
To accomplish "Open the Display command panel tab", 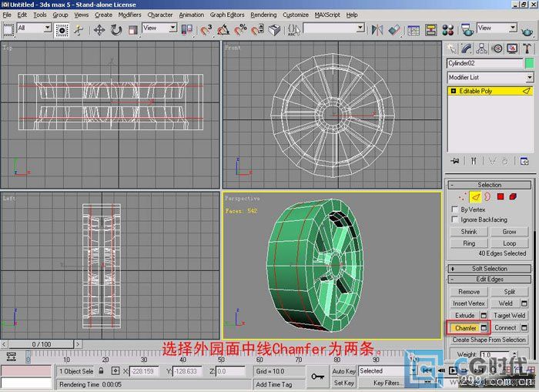I will [512, 49].
